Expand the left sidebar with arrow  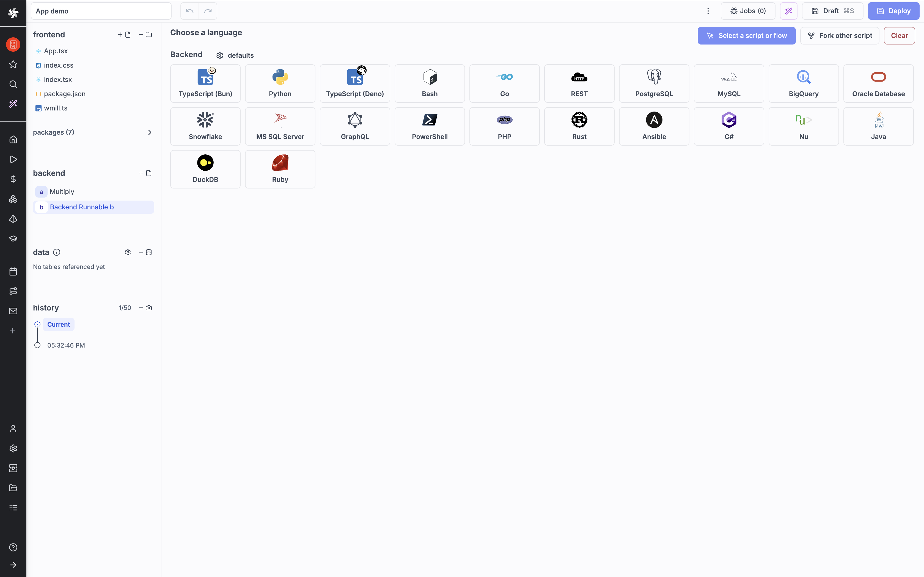tap(13, 565)
